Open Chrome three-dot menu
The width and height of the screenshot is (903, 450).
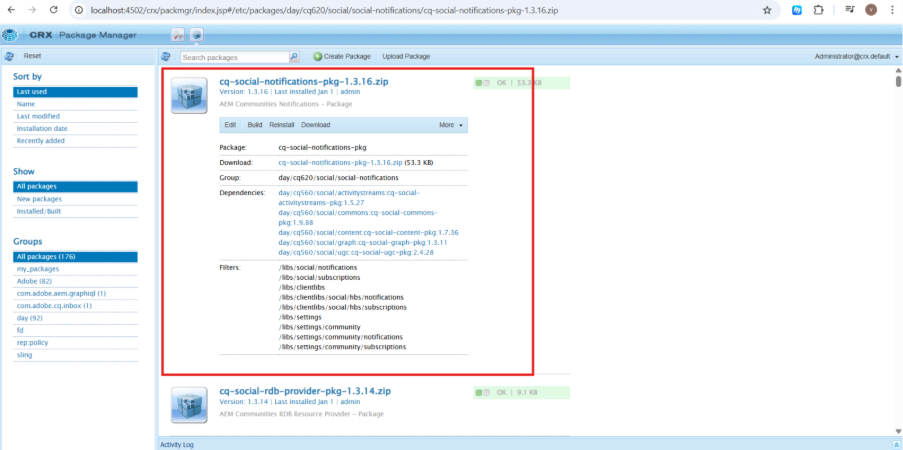(891, 10)
